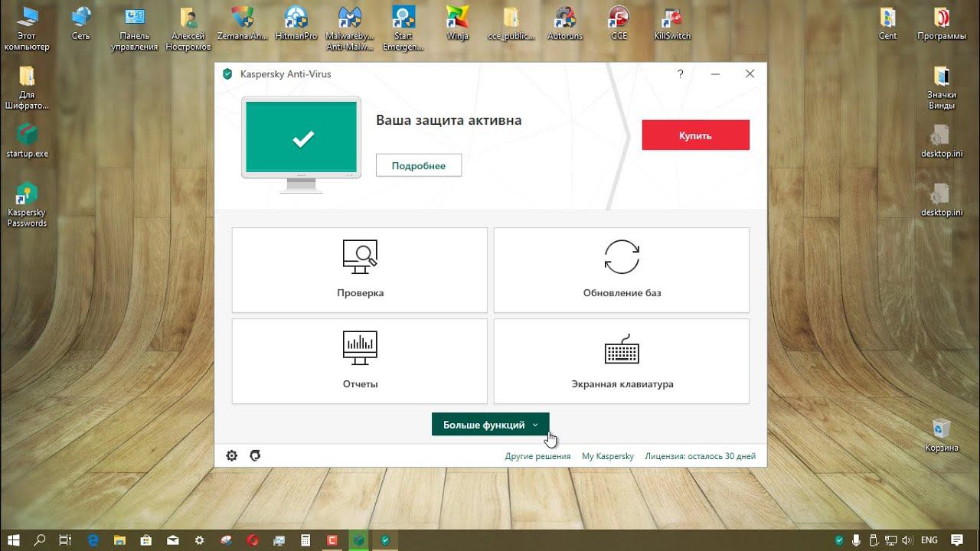Select the Winja desktop shortcut
Viewport: 980px width, 551px height.
click(x=457, y=24)
